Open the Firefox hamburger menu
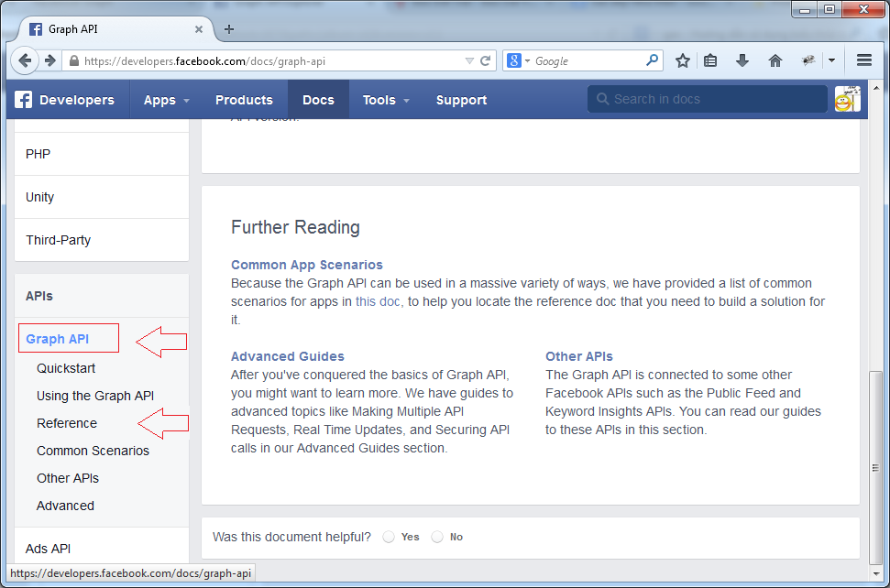Image resolution: width=890 pixels, height=588 pixels. pos(864,60)
